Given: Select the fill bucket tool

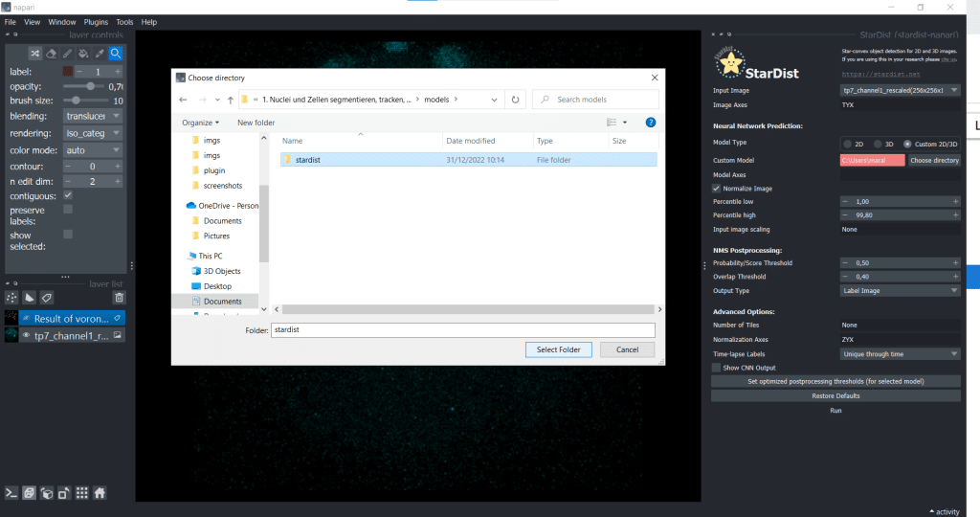Looking at the screenshot, I should point(83,54).
